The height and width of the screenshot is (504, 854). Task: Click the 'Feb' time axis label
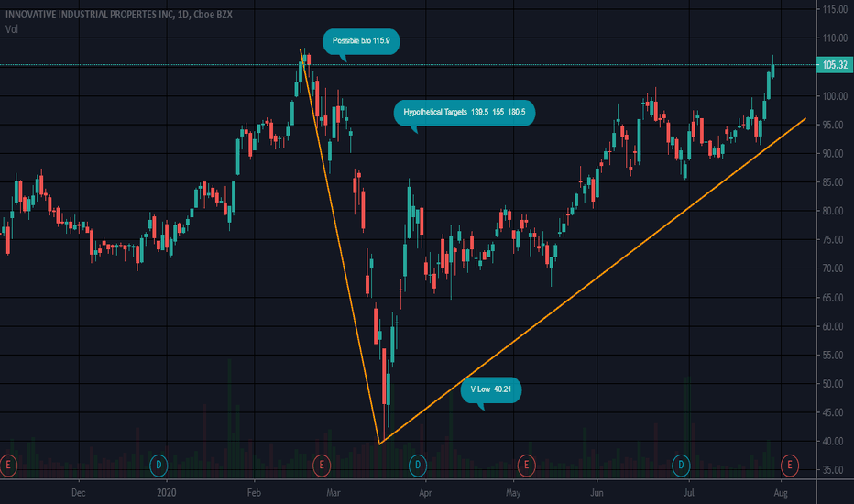tap(254, 493)
